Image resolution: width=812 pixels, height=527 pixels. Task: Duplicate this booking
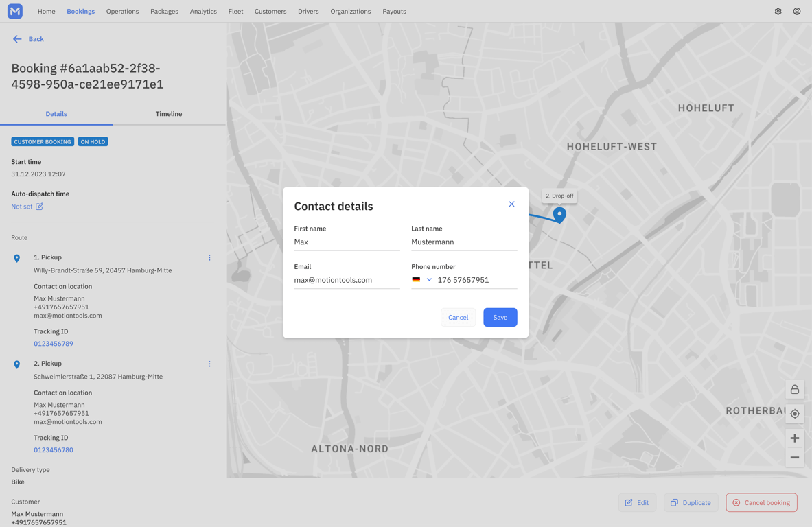(691, 503)
